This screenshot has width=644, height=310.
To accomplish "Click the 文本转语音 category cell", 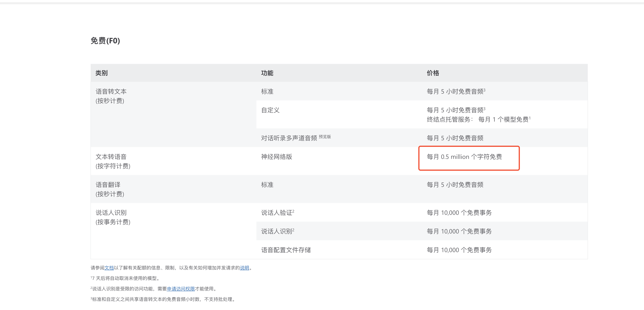I will [173, 161].
